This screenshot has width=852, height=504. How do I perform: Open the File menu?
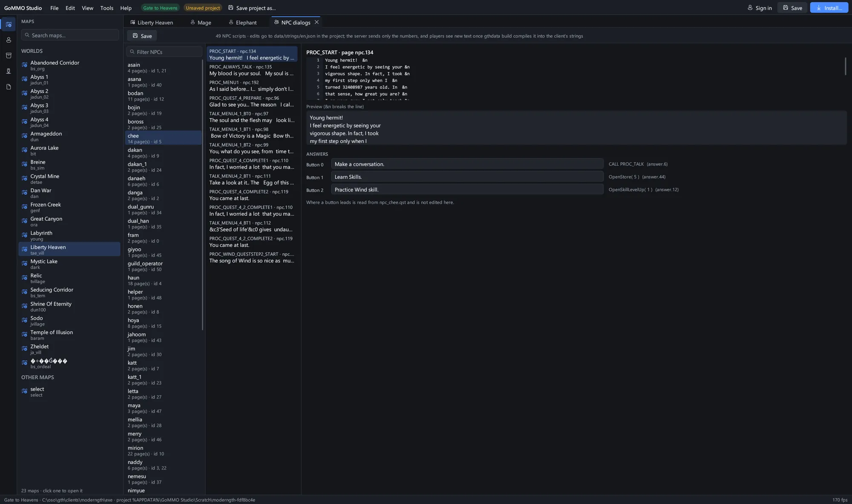pos(54,8)
